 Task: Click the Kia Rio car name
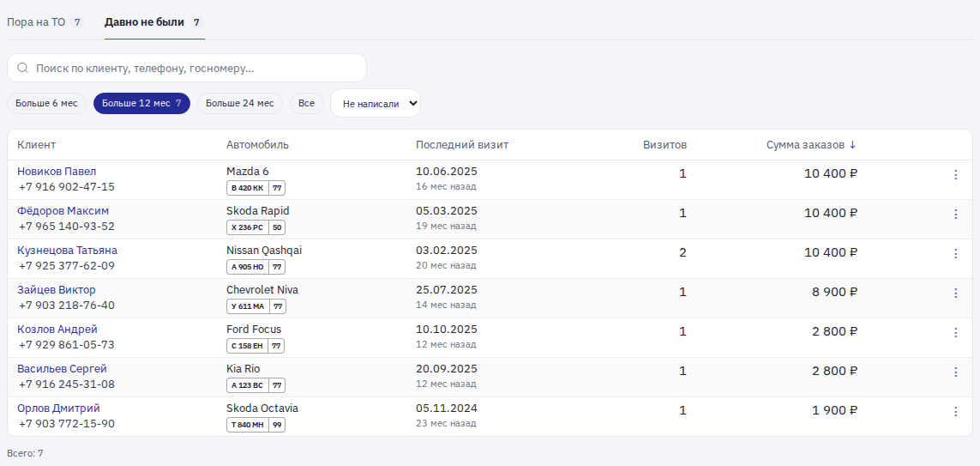(243, 368)
